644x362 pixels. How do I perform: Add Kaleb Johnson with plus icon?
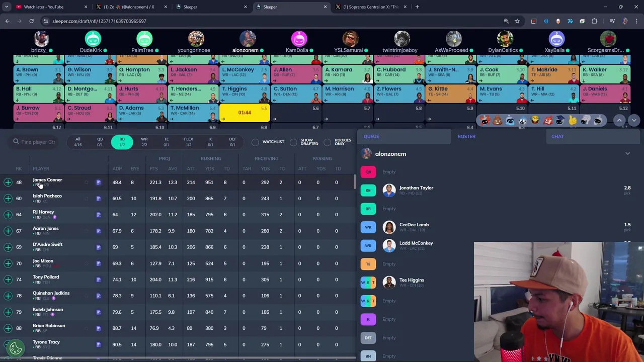point(8,312)
